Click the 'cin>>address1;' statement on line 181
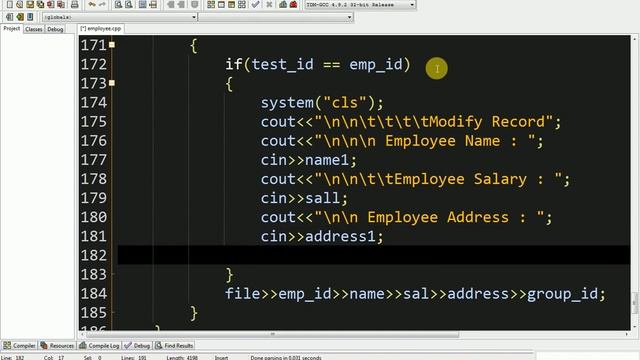640x360 pixels. [322, 236]
